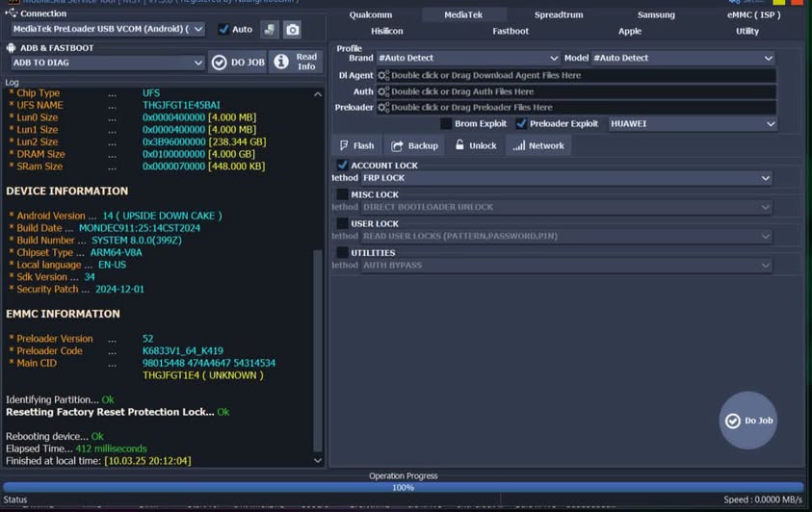Click the round Do Job button
Screen dimensions: 812x512
(x=747, y=421)
